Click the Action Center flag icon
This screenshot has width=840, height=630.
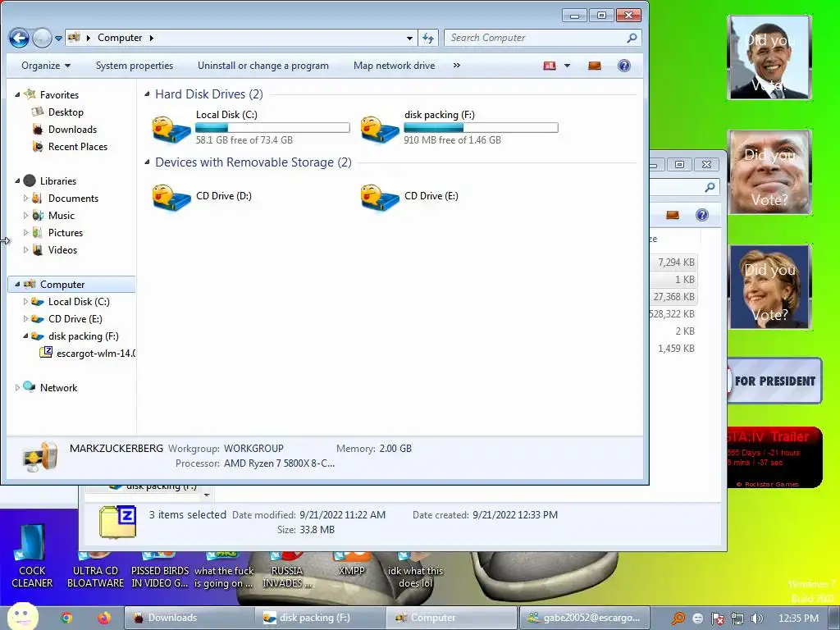tap(718, 619)
